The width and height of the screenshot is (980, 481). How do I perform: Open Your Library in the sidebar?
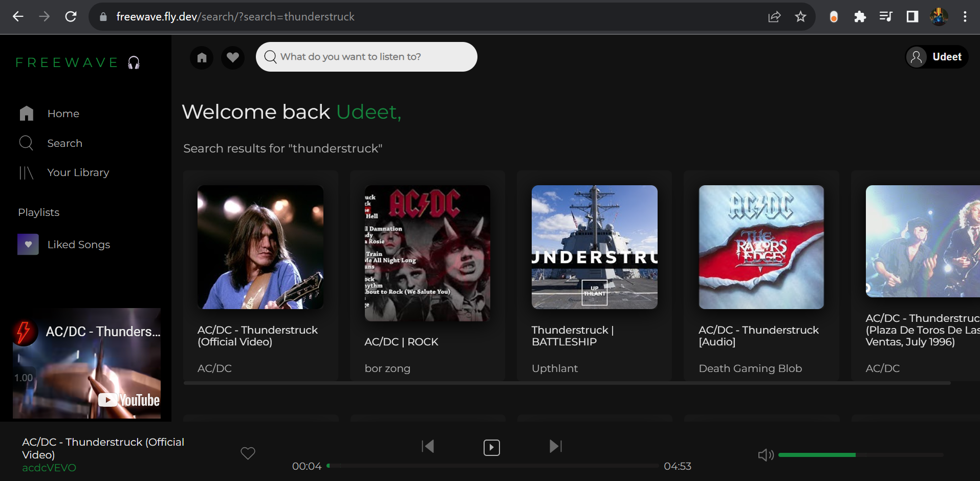[64, 173]
